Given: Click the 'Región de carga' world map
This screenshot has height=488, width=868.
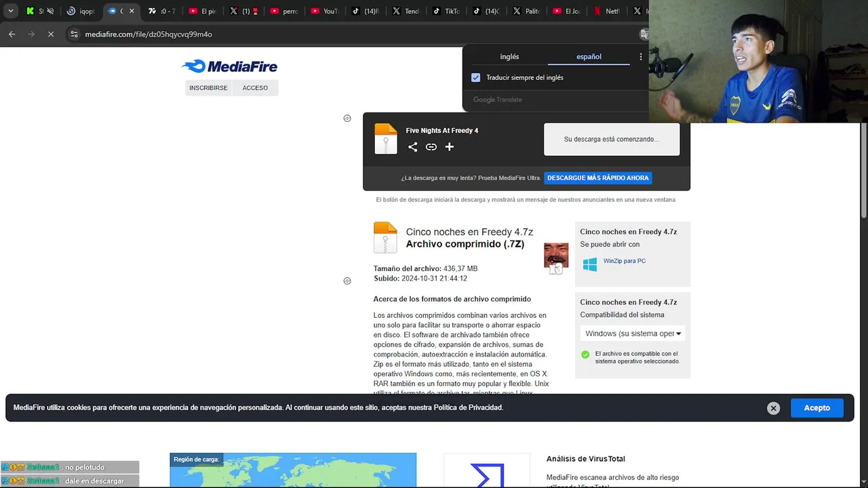Looking at the screenshot, I should pos(293,470).
